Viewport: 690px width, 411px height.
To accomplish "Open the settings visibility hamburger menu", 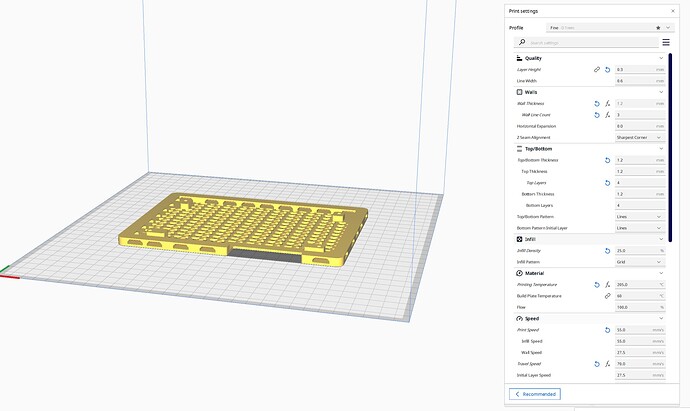I will pos(666,43).
